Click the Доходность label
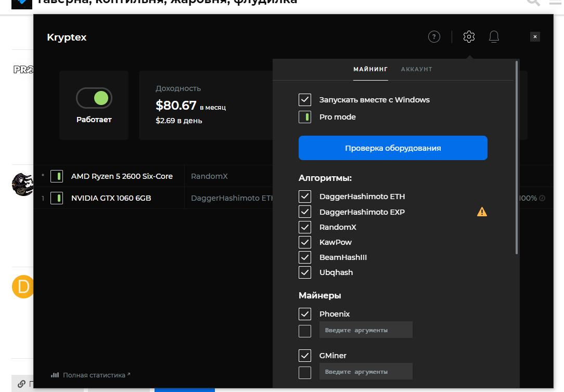 point(178,88)
